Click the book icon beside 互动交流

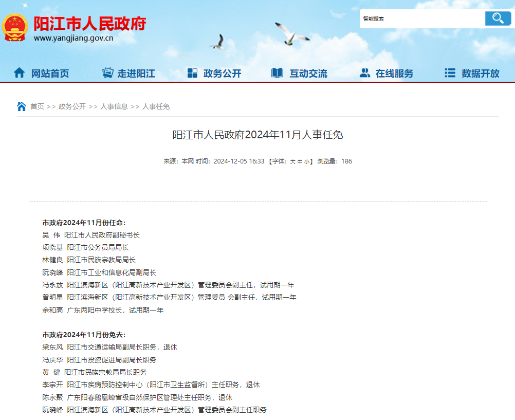(277, 73)
